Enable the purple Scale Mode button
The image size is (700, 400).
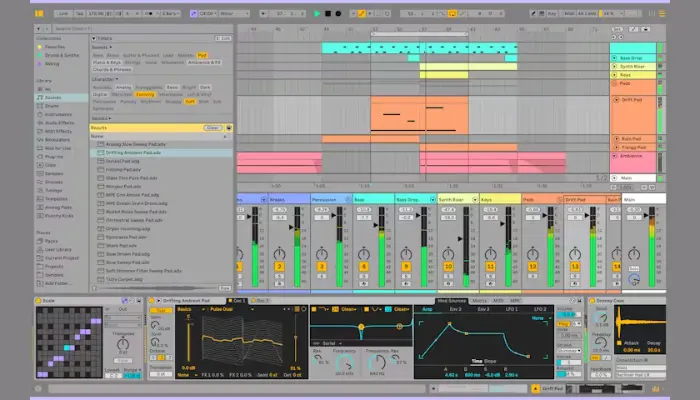[x=193, y=14]
